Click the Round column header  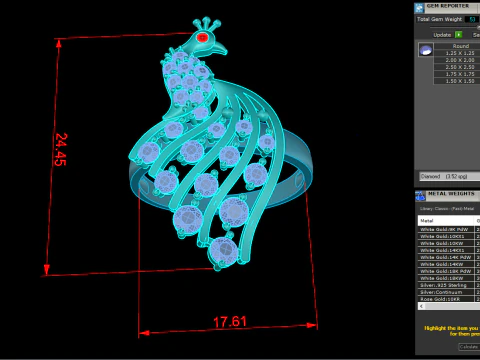point(457,46)
